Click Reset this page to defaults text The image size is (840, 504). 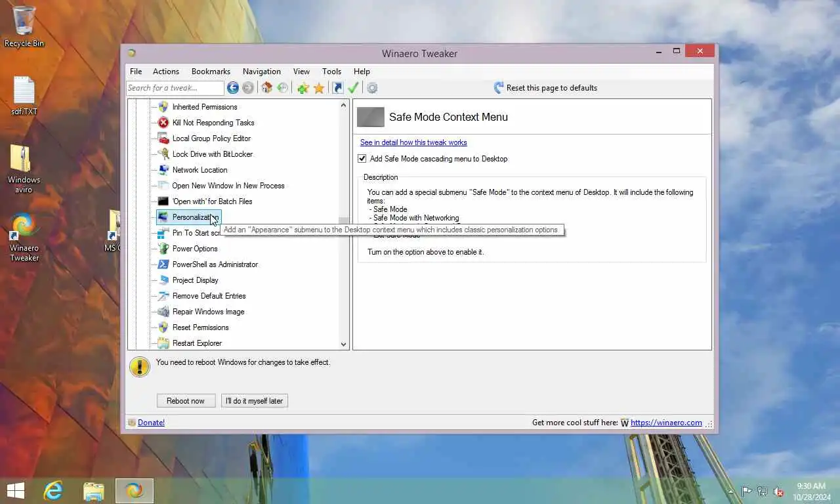click(552, 88)
